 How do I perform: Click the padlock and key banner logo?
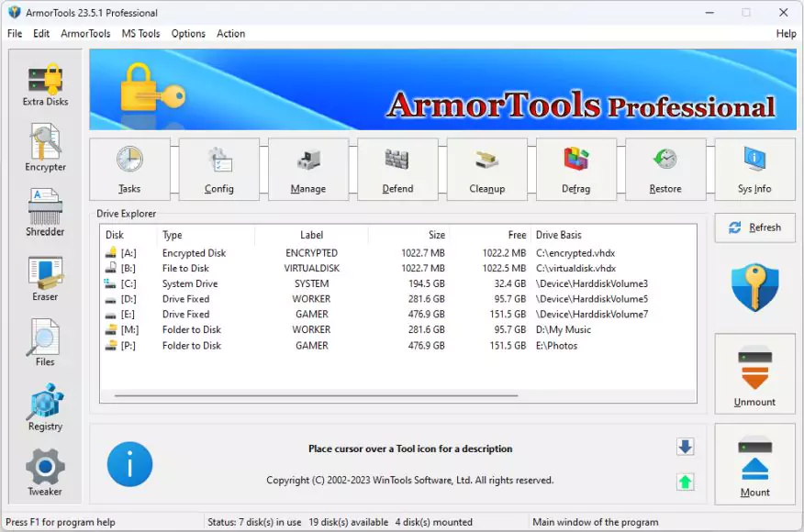click(152, 87)
